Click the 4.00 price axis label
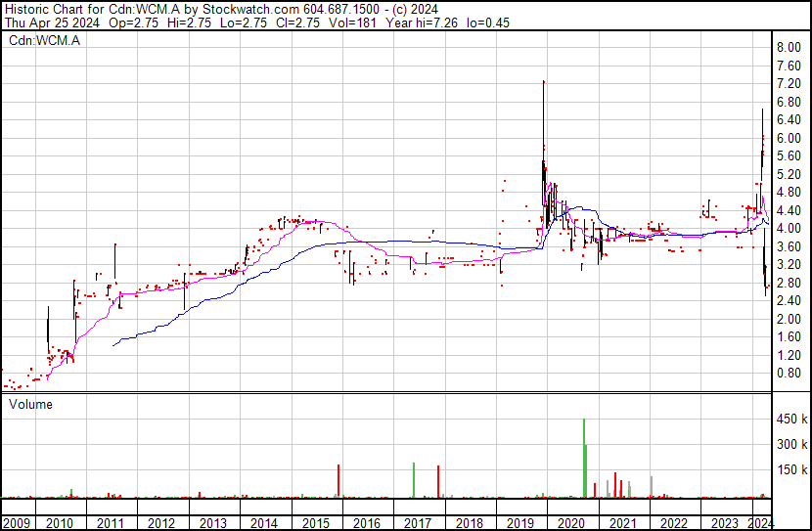This screenshot has width=812, height=531. pyautogui.click(x=789, y=229)
